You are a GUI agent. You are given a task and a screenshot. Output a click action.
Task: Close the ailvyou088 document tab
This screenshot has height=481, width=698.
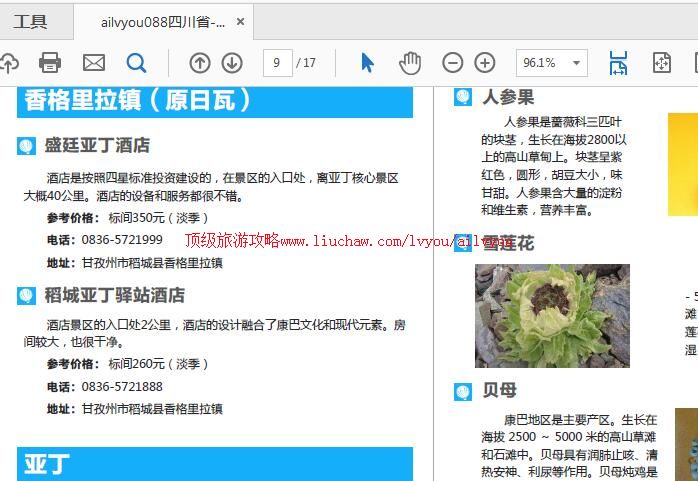point(240,22)
